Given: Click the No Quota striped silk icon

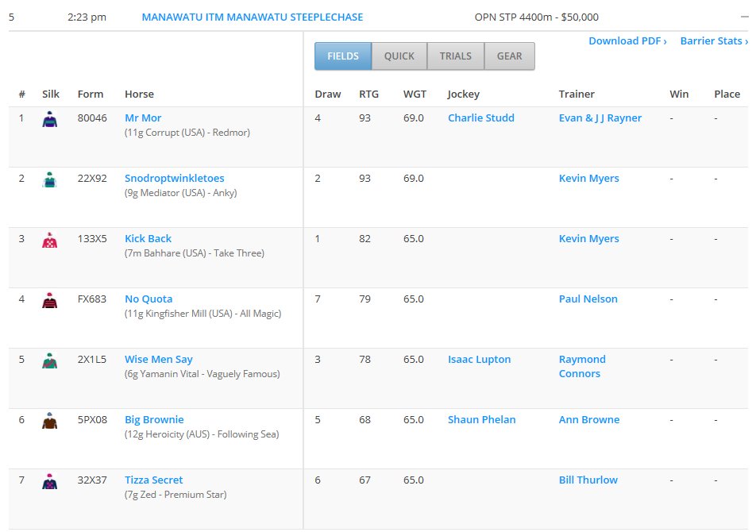Looking at the screenshot, I should point(50,299).
